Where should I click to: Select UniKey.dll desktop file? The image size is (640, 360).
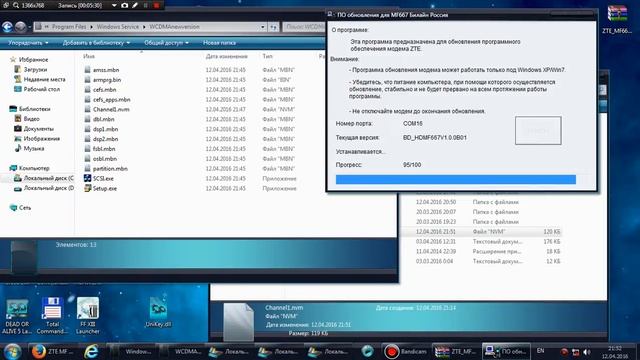[158, 312]
